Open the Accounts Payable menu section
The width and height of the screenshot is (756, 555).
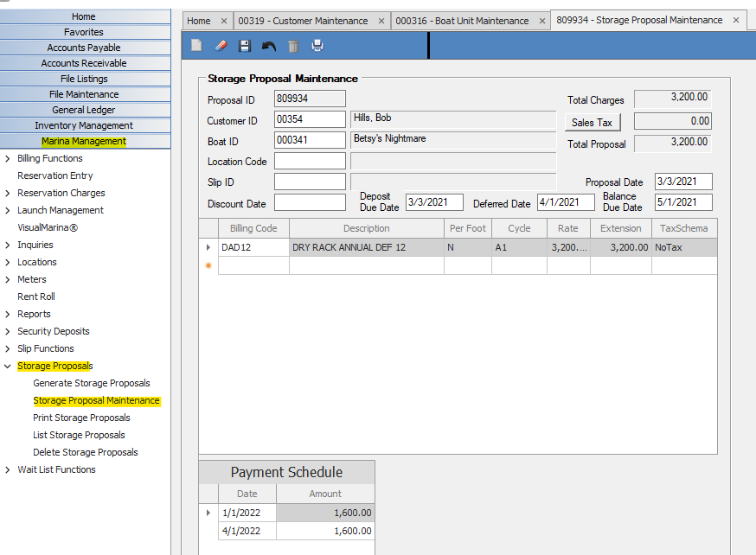click(x=84, y=48)
